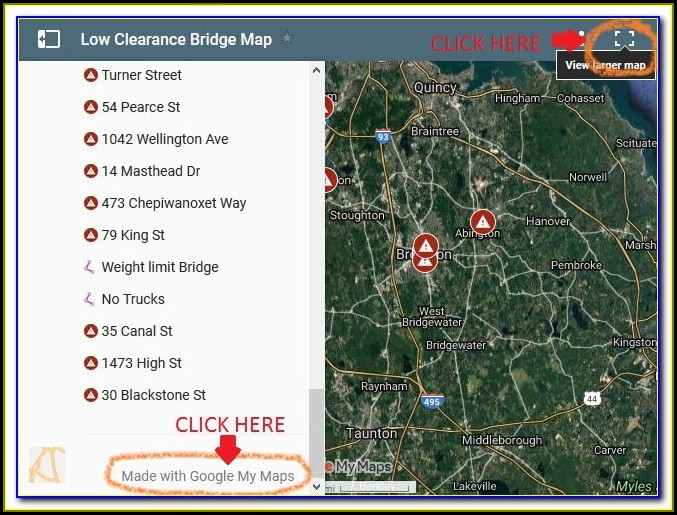Click the Interstate 495 highway shield
The width and height of the screenshot is (677, 515).
[432, 401]
